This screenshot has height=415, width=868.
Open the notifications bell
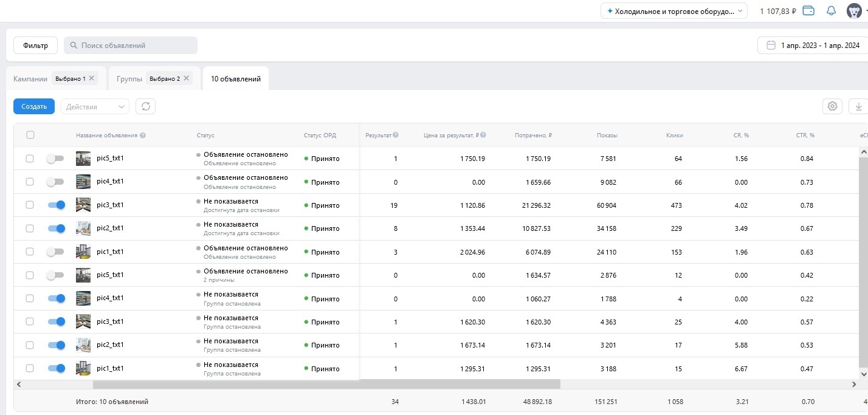click(x=832, y=11)
